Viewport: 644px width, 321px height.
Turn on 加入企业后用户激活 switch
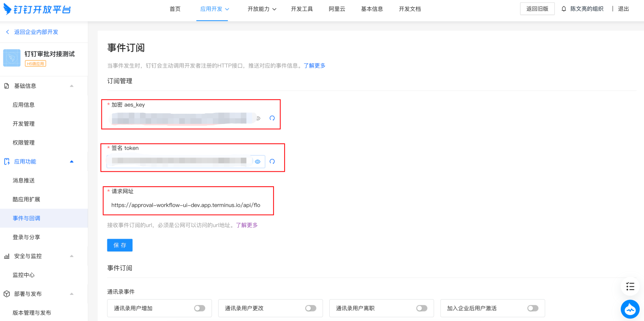(533, 308)
